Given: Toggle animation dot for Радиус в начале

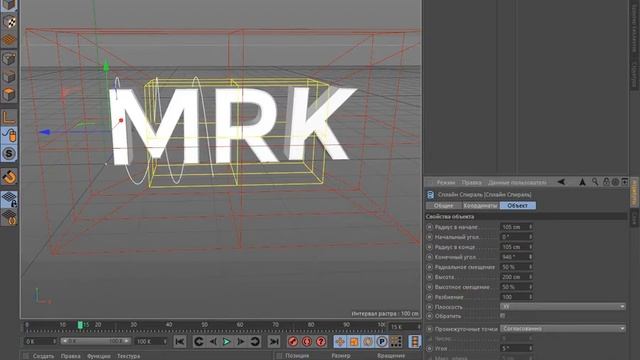Looking at the screenshot, I should pos(429,227).
